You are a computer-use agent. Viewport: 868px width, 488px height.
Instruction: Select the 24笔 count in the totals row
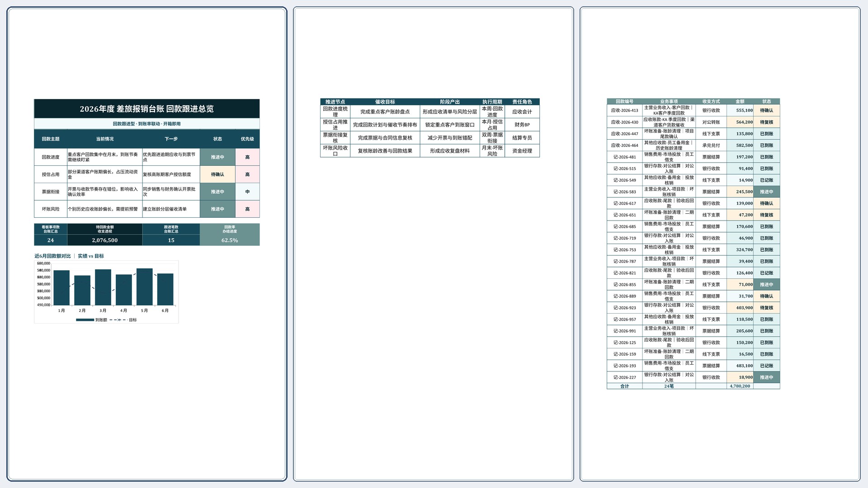669,386
